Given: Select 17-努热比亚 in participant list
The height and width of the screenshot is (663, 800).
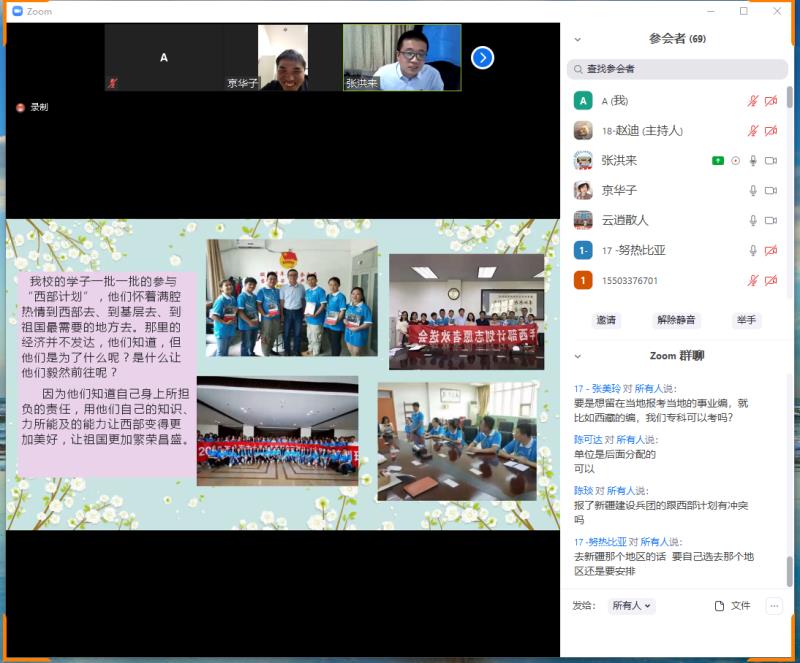Looking at the screenshot, I should (633, 250).
